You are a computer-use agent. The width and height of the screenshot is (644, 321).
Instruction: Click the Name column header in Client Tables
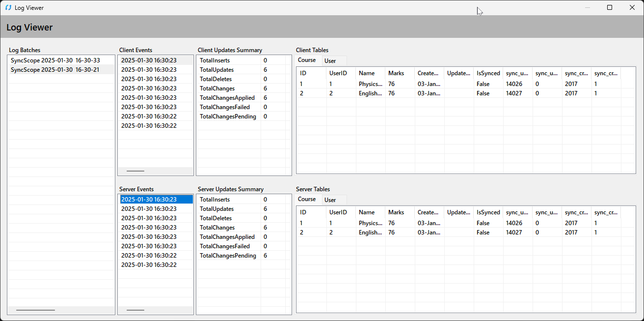pos(366,73)
